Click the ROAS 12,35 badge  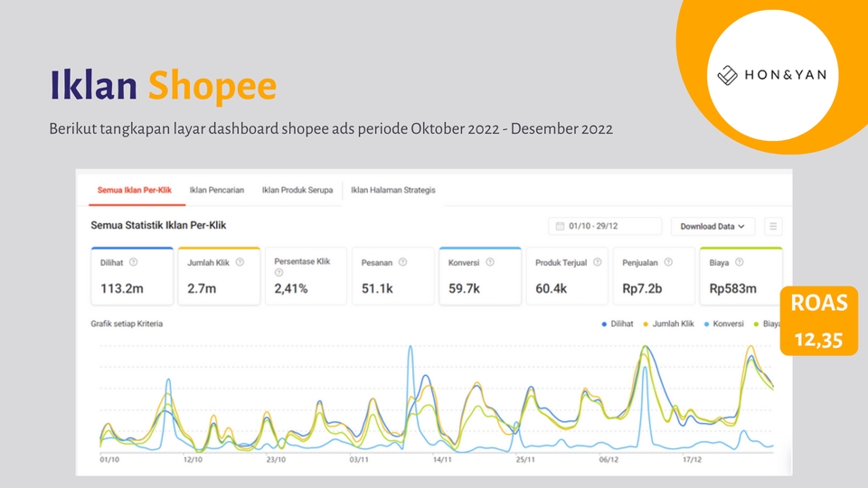tap(819, 321)
